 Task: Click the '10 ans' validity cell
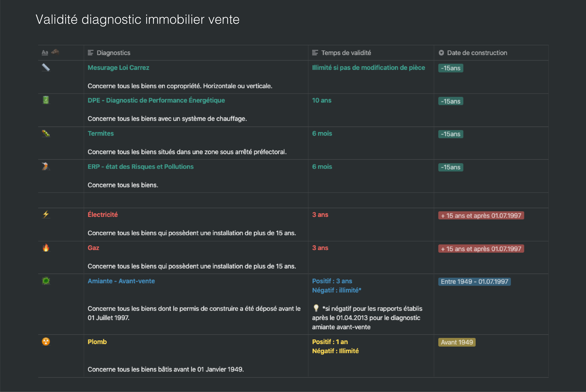pos(322,100)
